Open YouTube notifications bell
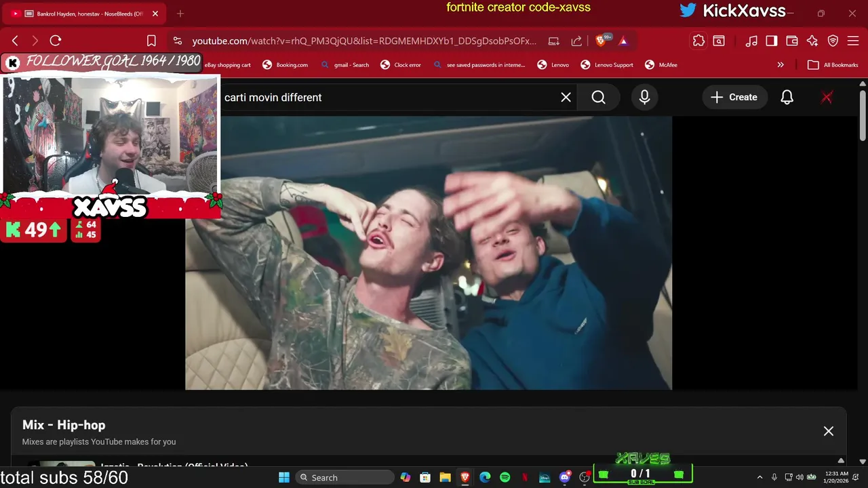This screenshot has width=868, height=488. pos(787,98)
